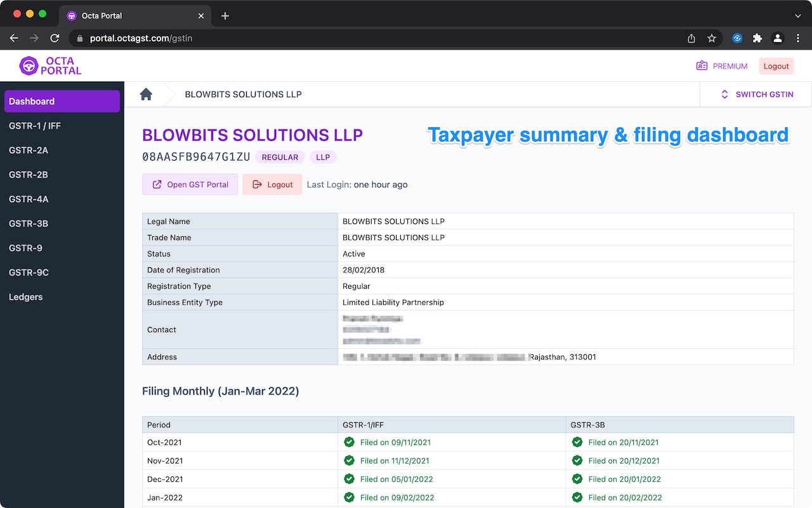The image size is (812, 508).
Task: Click the Premium badge icon
Action: pyautogui.click(x=702, y=66)
